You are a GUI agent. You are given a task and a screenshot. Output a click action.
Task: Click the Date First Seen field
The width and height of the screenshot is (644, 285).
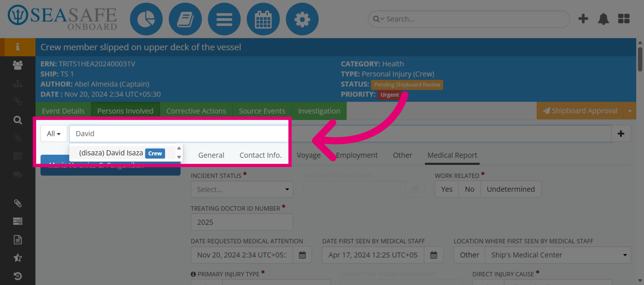pyautogui.click(x=373, y=255)
